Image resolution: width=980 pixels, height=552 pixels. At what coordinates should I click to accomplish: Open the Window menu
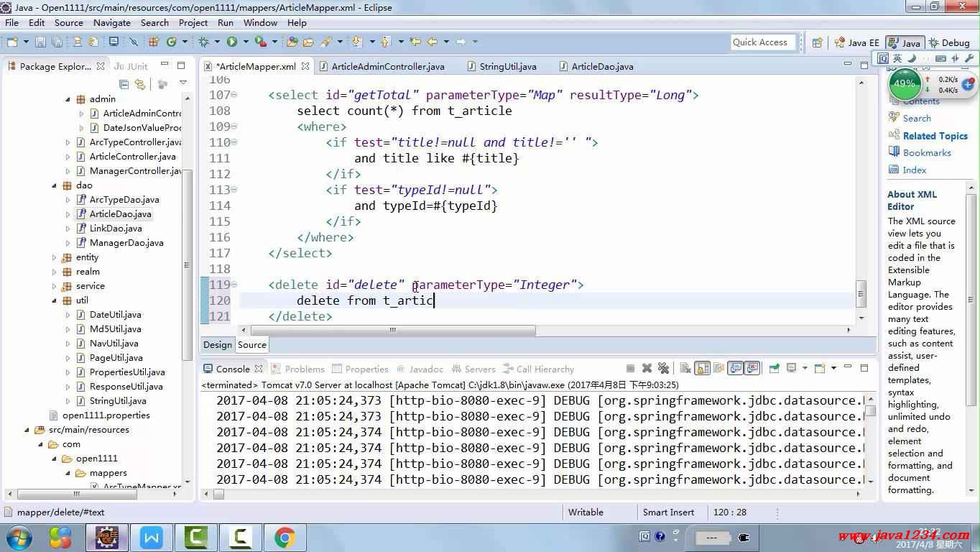260,22
